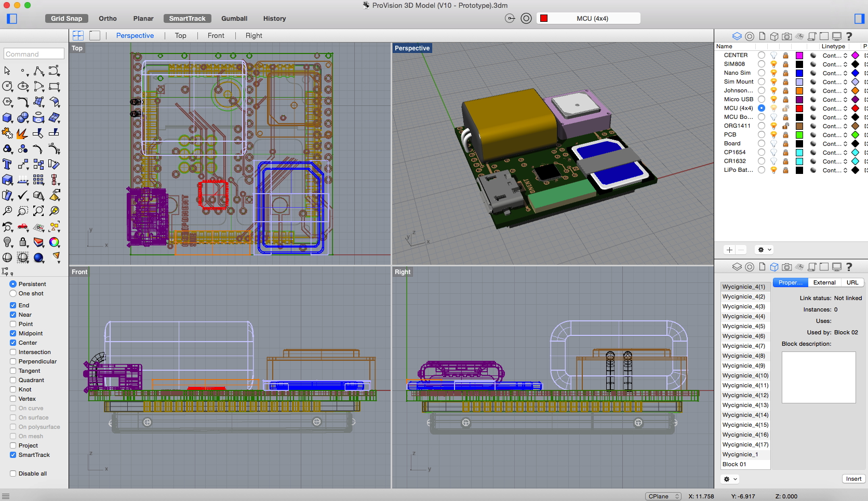Open linetype dropdown for SIM808 layer
Screen dimensions: 868x501
tap(835, 64)
